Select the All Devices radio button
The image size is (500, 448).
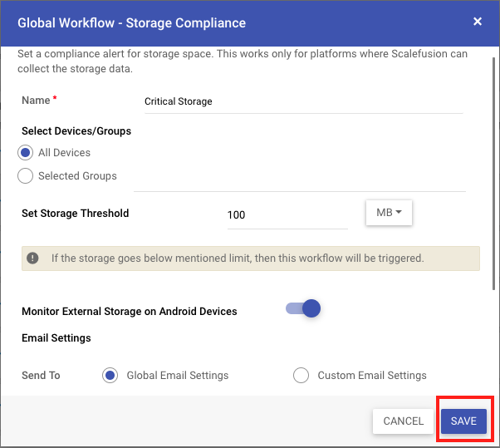pyautogui.click(x=25, y=153)
